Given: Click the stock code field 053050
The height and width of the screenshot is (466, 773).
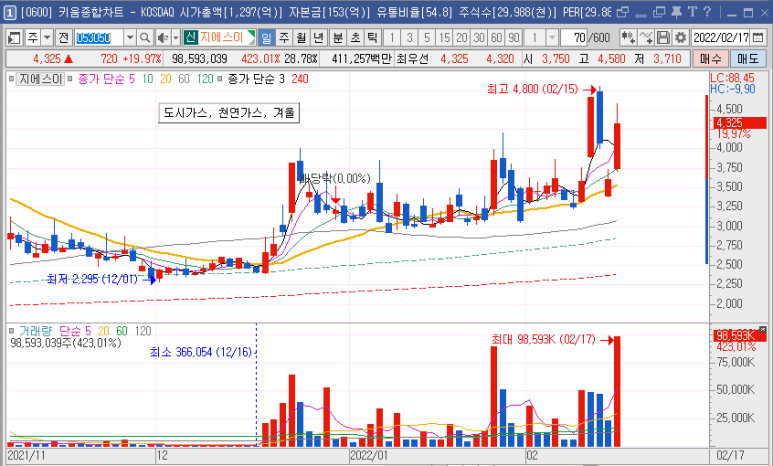Looking at the screenshot, I should pos(99,37).
